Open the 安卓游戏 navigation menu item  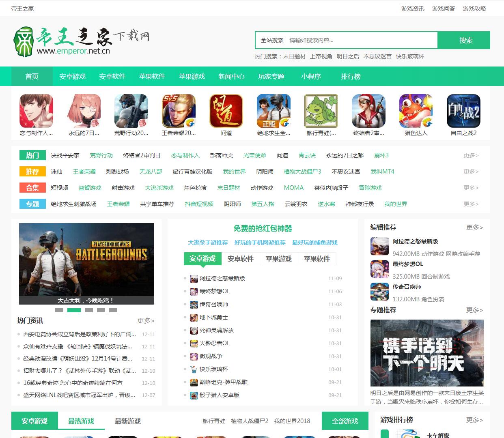tap(72, 76)
